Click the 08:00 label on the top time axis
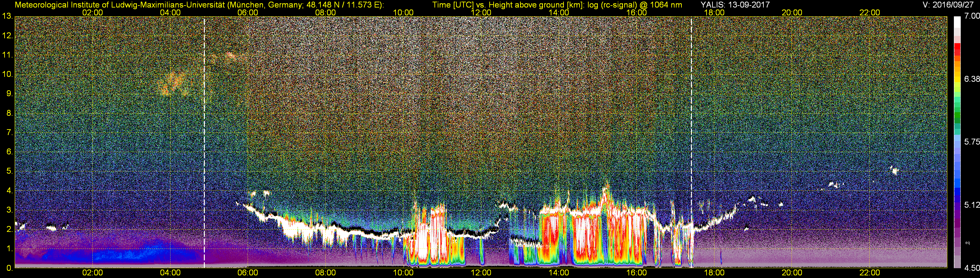Viewport: 980px width, 278px height. [x=326, y=12]
